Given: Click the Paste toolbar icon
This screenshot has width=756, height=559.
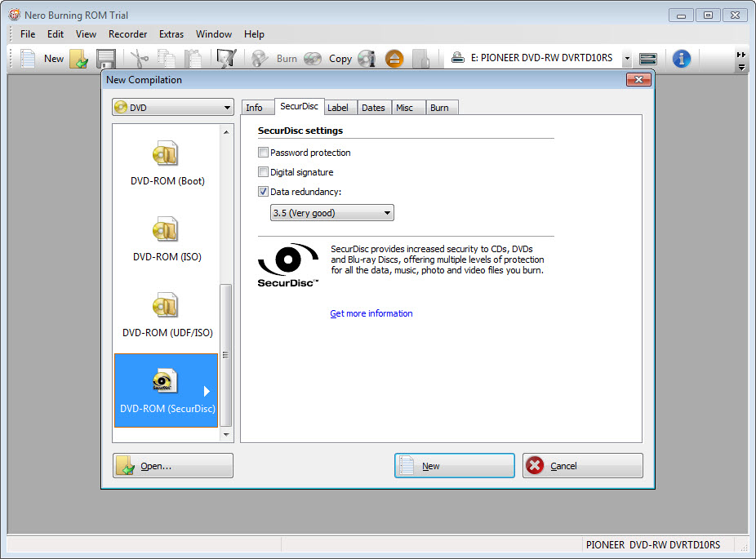Looking at the screenshot, I should (x=193, y=58).
